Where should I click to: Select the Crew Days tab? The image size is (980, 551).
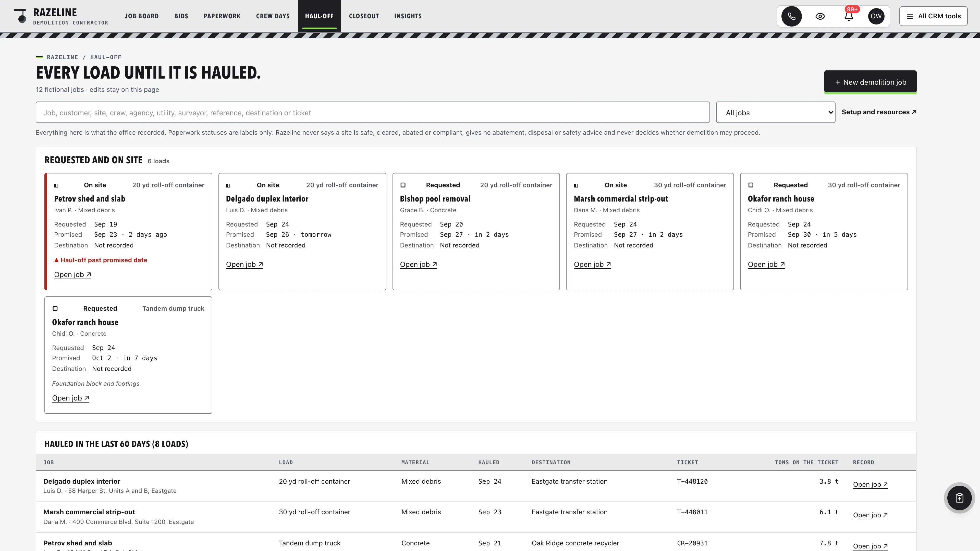click(x=272, y=16)
